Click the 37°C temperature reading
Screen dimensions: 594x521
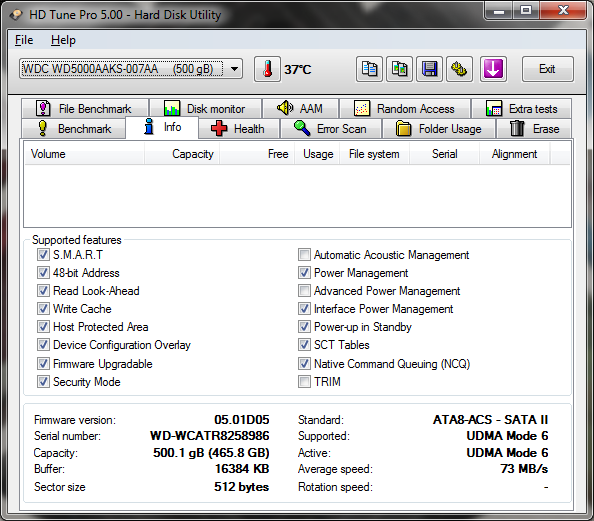click(298, 69)
